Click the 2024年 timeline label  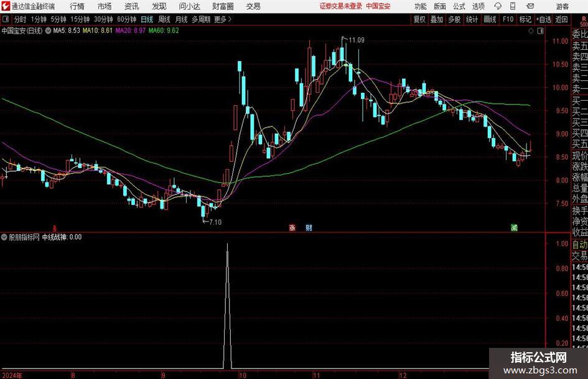click(x=12, y=375)
